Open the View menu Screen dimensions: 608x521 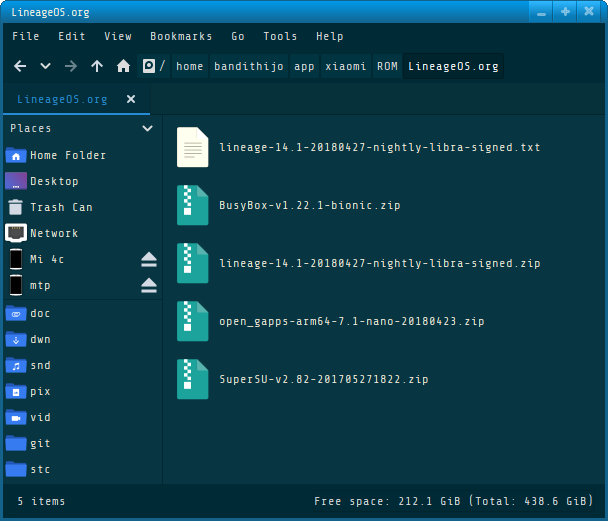[x=118, y=36]
